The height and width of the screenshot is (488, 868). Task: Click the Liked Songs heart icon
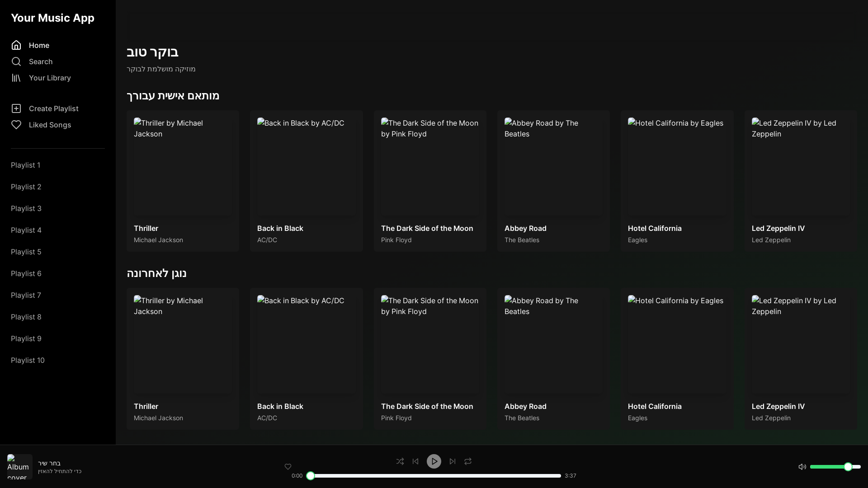[x=16, y=125]
